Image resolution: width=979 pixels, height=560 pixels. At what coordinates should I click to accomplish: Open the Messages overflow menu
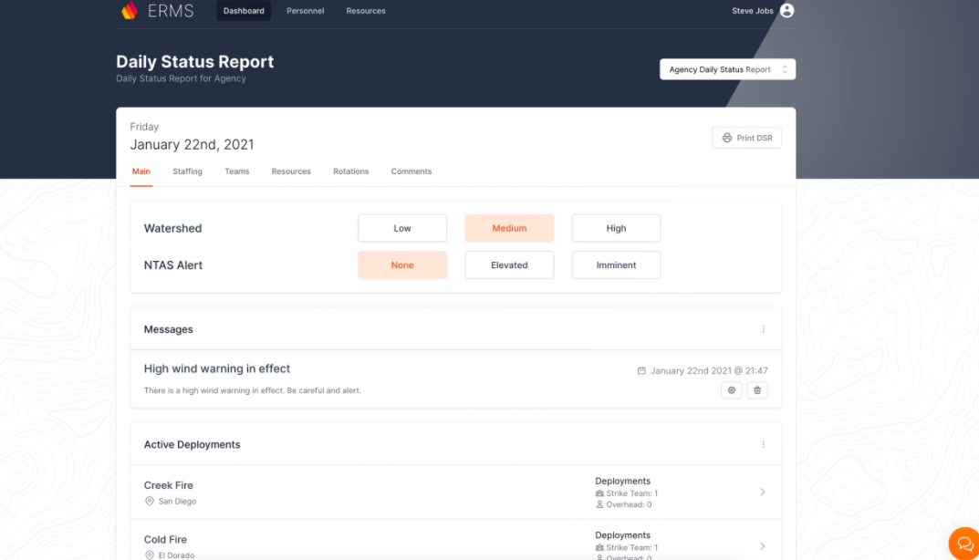point(764,329)
